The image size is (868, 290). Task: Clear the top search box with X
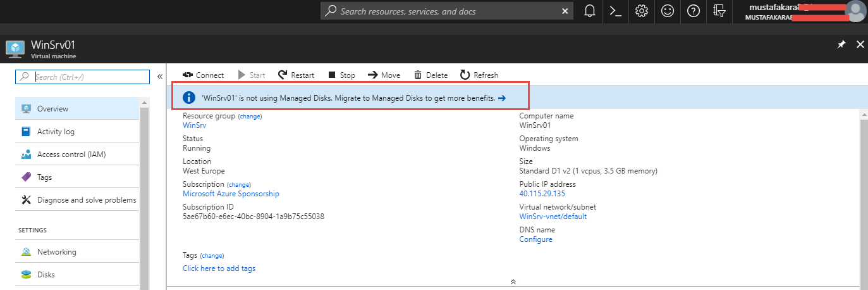565,11
